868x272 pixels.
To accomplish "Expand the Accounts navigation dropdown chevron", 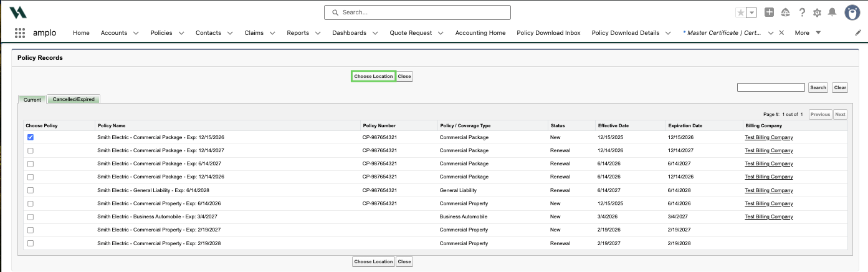I will click(x=136, y=33).
